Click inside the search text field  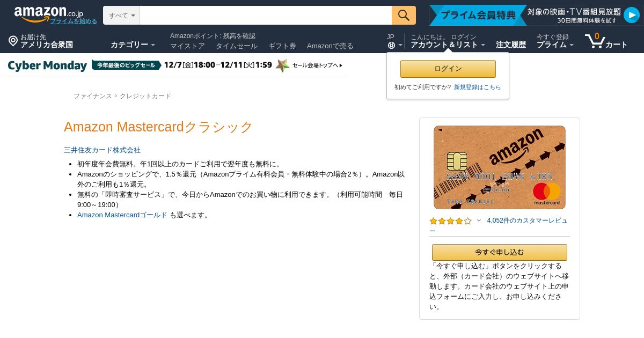coord(266,16)
